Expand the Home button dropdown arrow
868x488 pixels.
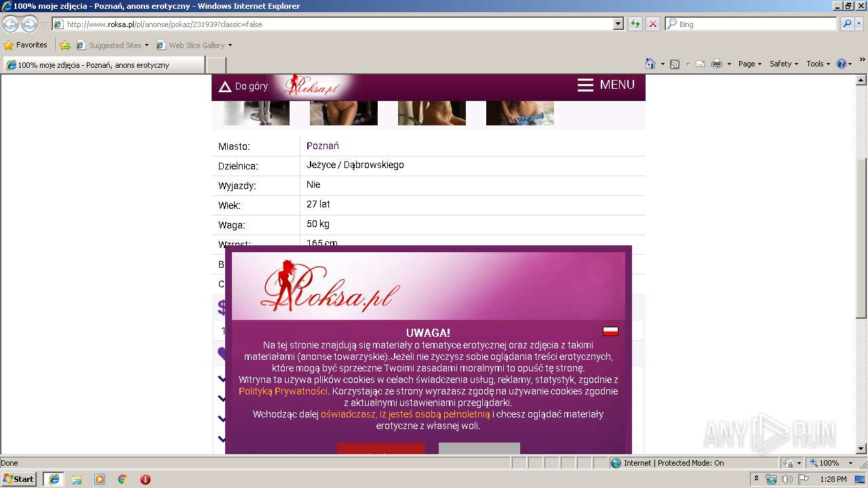tap(661, 64)
